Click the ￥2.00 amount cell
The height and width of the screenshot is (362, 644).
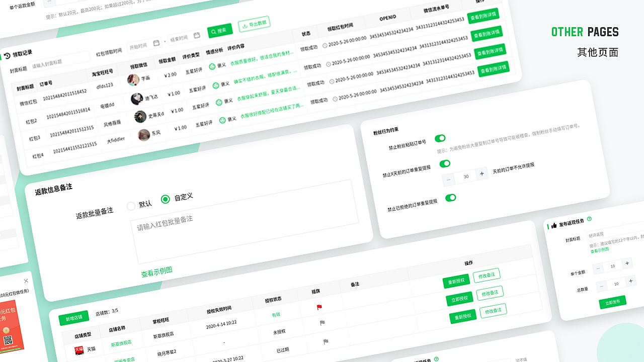pos(170,75)
